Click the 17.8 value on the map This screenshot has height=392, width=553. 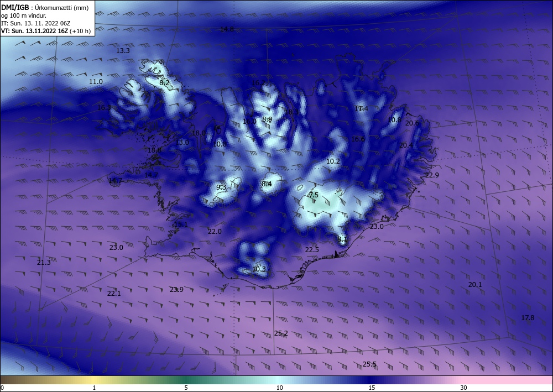pos(528,318)
